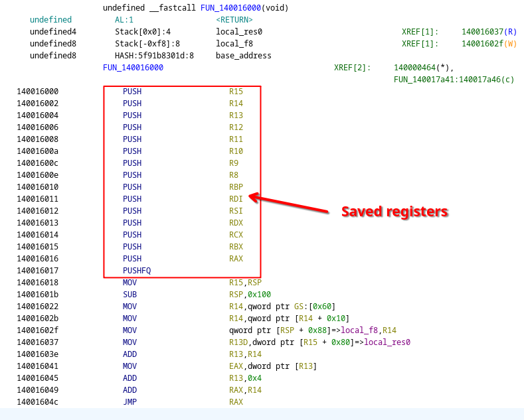524x420 pixels.
Task: Click the HASH:5f91b8301d:8 storage entry
Action: (154, 56)
